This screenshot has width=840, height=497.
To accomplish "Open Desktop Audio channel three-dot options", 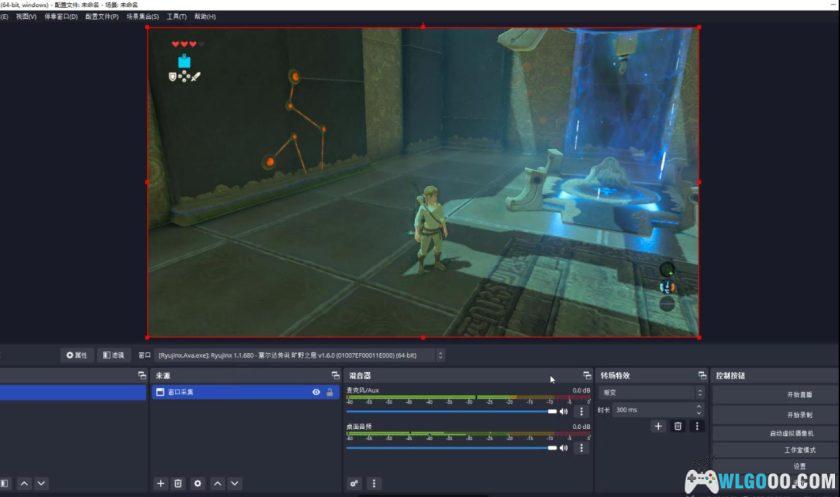I will (x=581, y=448).
